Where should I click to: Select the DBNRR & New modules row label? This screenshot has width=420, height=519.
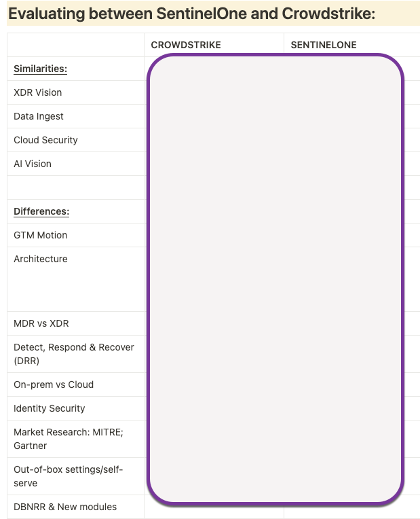pyautogui.click(x=65, y=507)
